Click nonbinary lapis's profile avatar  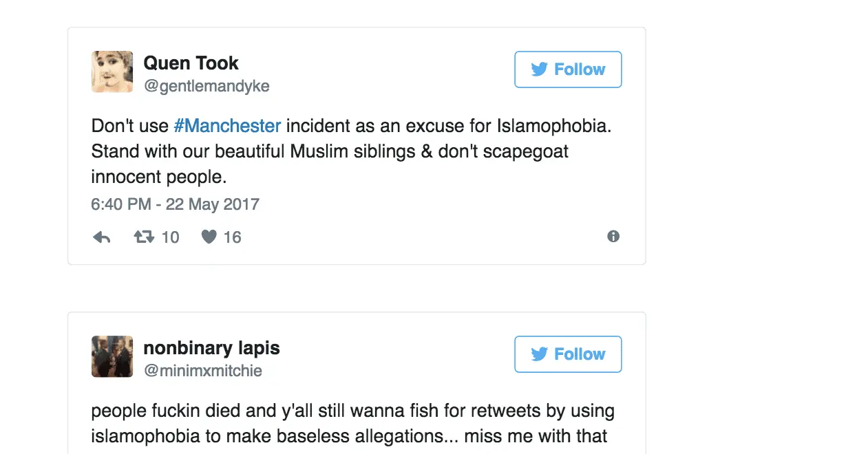pos(112,356)
